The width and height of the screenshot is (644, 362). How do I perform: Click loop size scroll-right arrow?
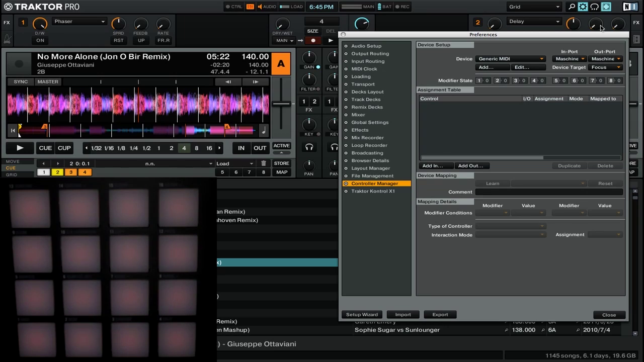click(219, 148)
